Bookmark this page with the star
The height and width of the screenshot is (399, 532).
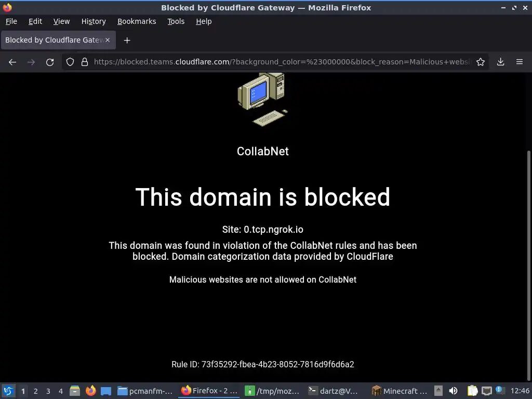tap(481, 62)
